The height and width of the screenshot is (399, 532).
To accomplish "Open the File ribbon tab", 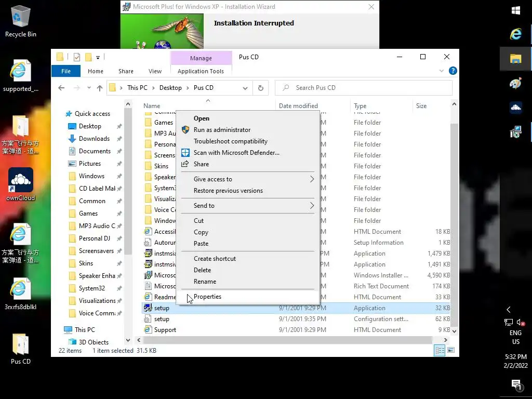I will coord(66,71).
